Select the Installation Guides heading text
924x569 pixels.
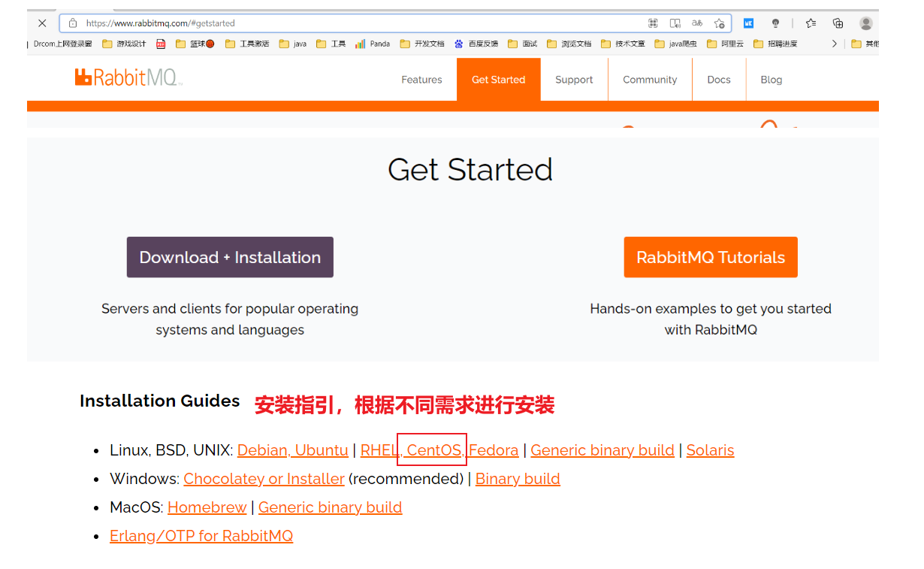[x=160, y=401]
